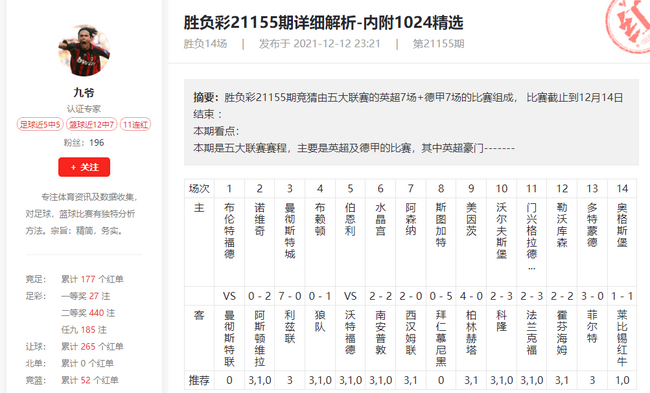
Task: Click away team 曼彻斯特联 cell
Action: coord(229,338)
